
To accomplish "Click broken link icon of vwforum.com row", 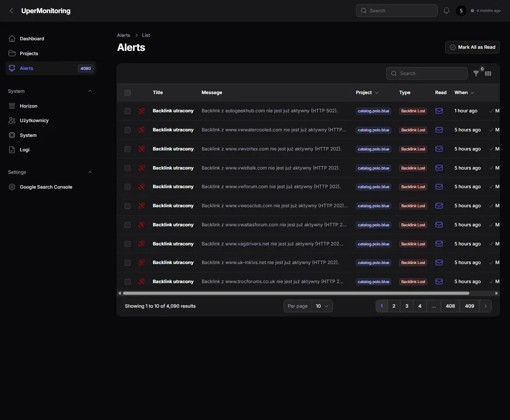I will tap(141, 186).
